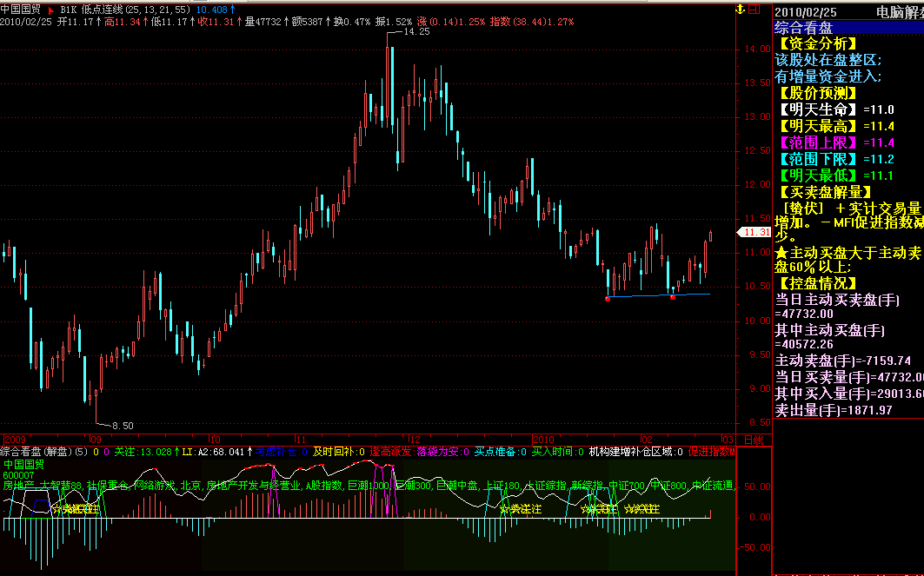
Task: Click the yellow anchor icon above price axis
Action: pos(740,10)
